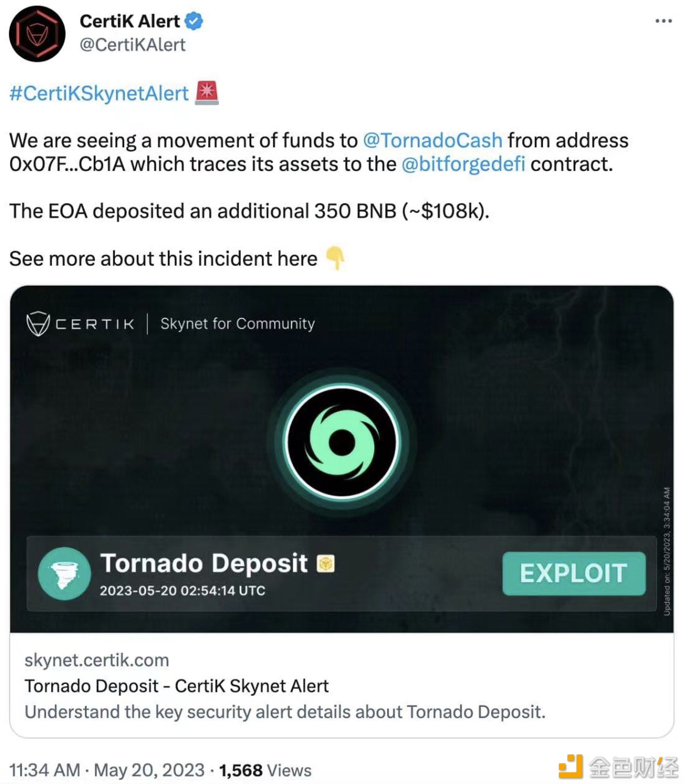Screen dimensions: 684x784
Task: Click the small tornado icon beside Tornado Deposit
Action: tap(64, 573)
